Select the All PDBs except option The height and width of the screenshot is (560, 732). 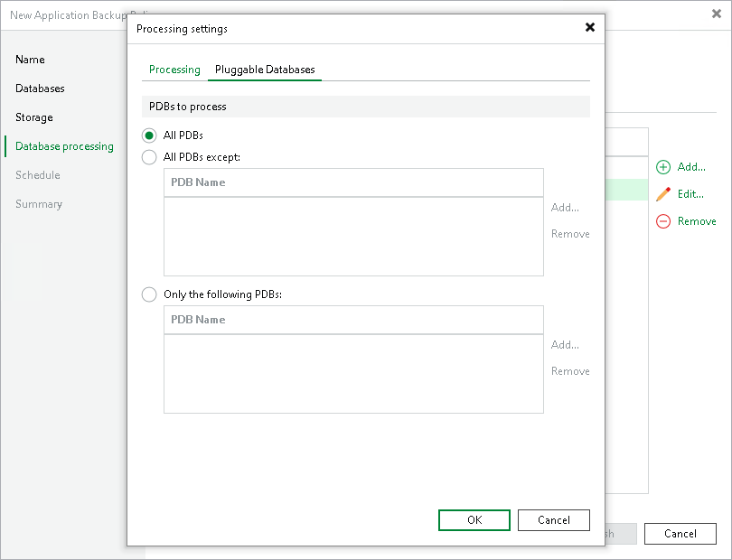click(x=148, y=157)
